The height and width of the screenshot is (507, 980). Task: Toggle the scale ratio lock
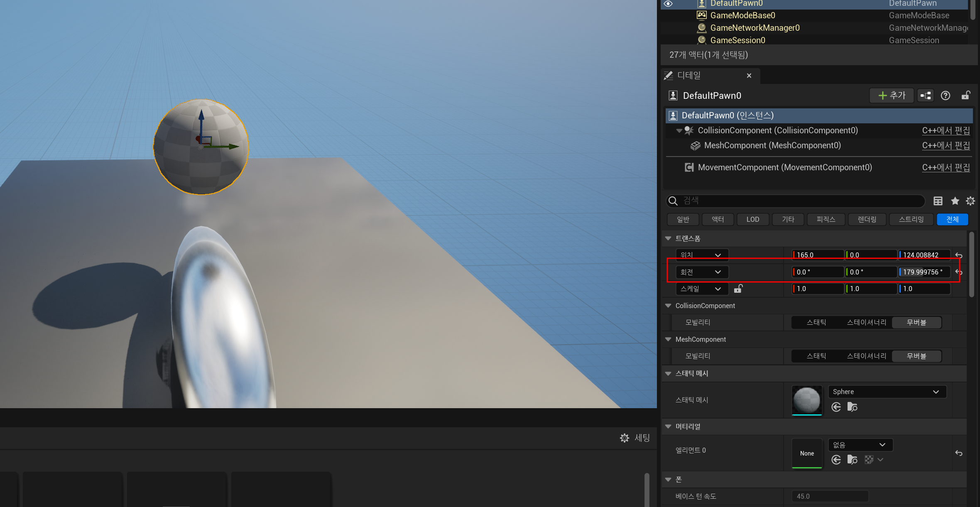pyautogui.click(x=738, y=289)
